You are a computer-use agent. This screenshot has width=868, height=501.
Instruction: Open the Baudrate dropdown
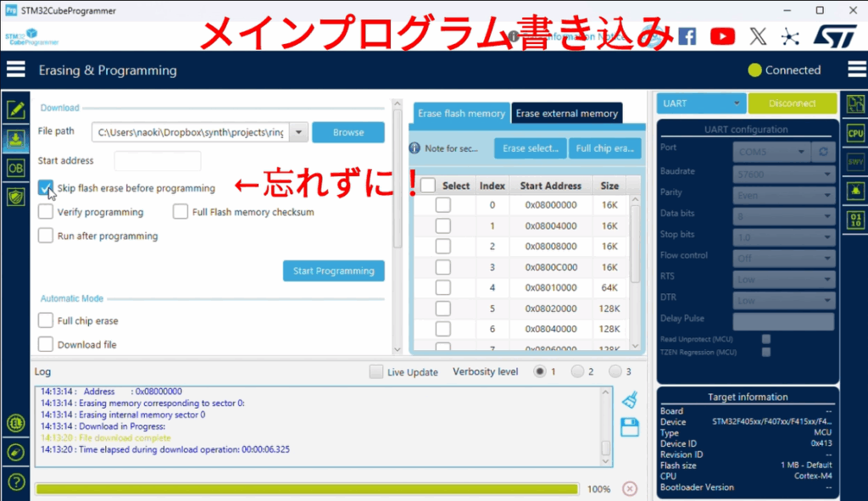click(783, 175)
